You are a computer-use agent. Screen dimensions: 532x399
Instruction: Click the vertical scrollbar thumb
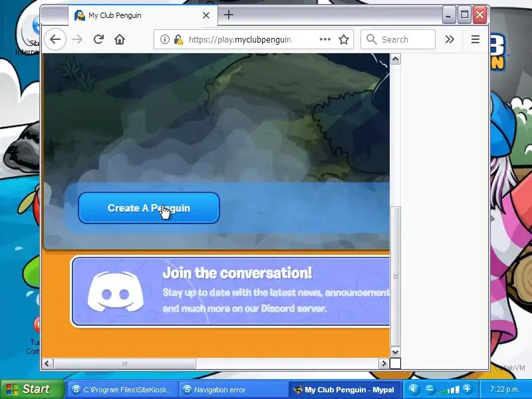[x=395, y=276]
